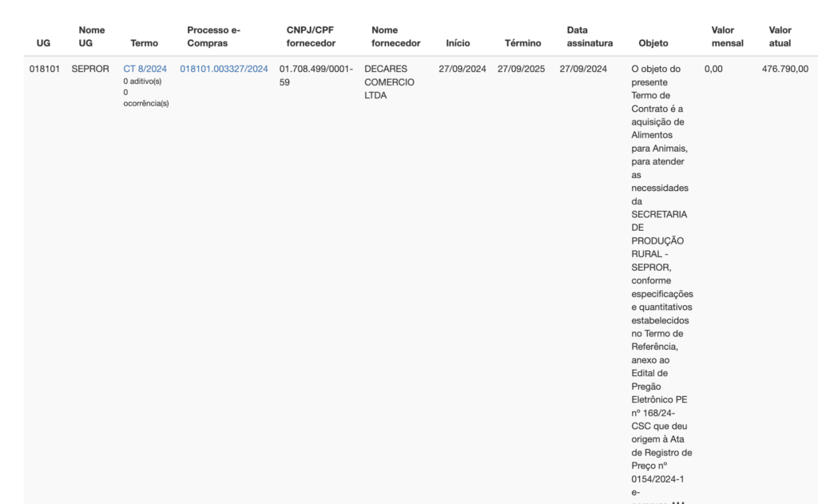Click the SEPROR unit name cell
Image resolution: width=818 pixels, height=504 pixels.
coord(90,69)
